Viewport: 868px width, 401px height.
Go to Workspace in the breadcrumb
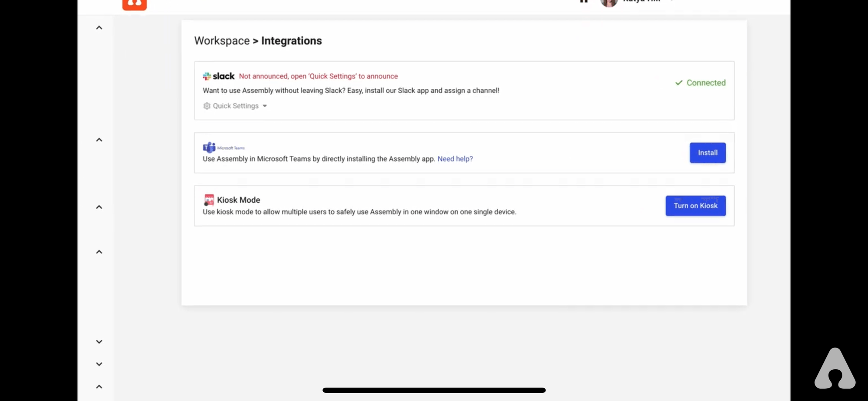coord(222,41)
